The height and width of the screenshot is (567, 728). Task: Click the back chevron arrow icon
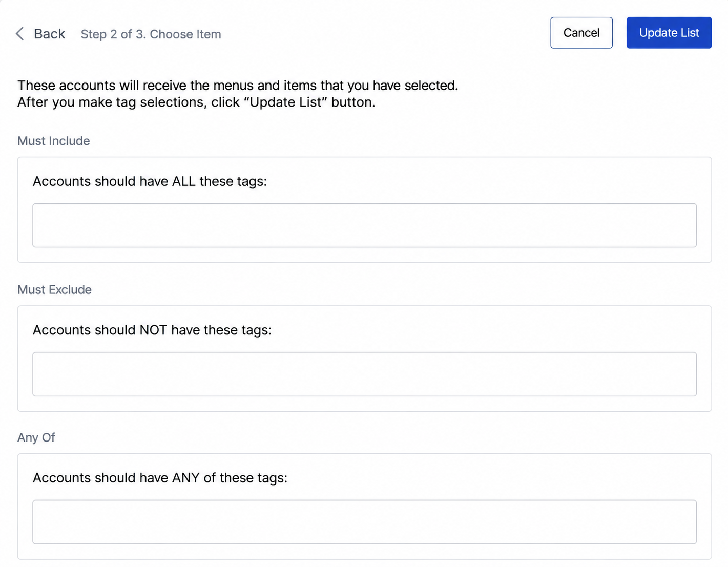(20, 34)
